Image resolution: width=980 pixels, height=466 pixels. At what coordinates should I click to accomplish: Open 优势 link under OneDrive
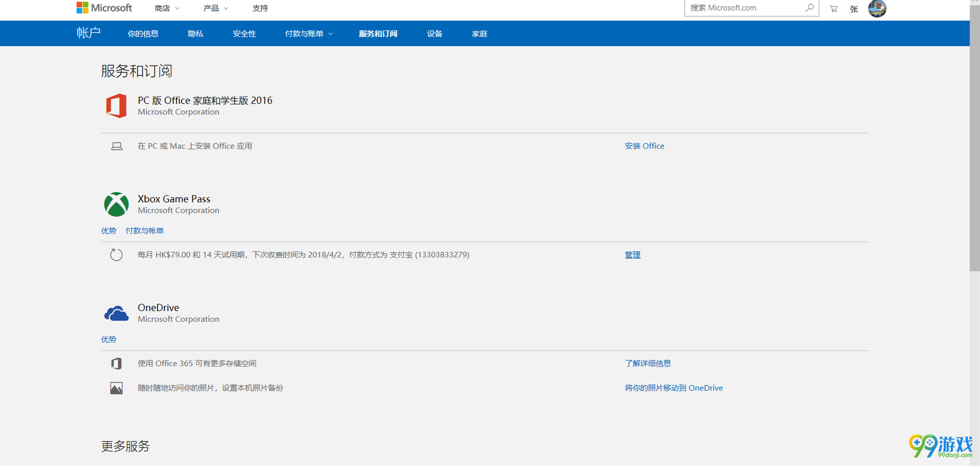(109, 339)
